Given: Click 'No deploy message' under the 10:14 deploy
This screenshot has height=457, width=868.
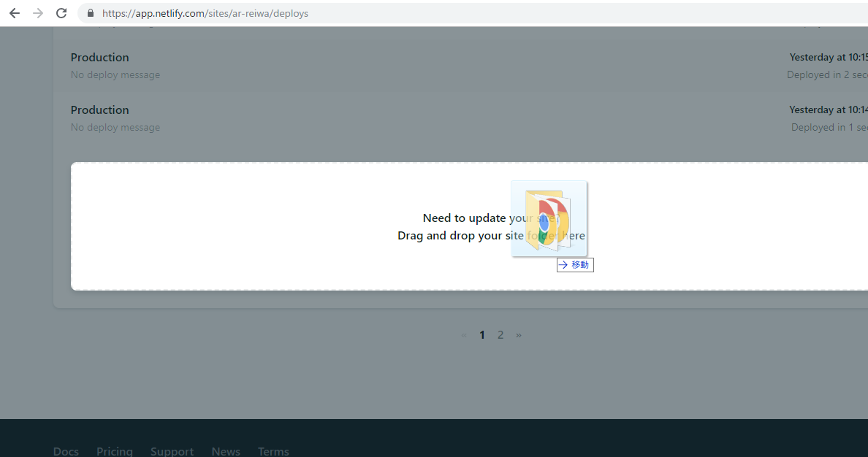Looking at the screenshot, I should (x=115, y=127).
